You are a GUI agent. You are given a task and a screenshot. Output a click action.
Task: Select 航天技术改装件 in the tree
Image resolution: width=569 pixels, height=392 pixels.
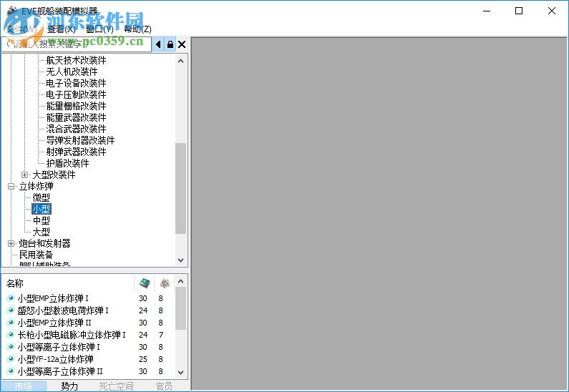coord(76,60)
